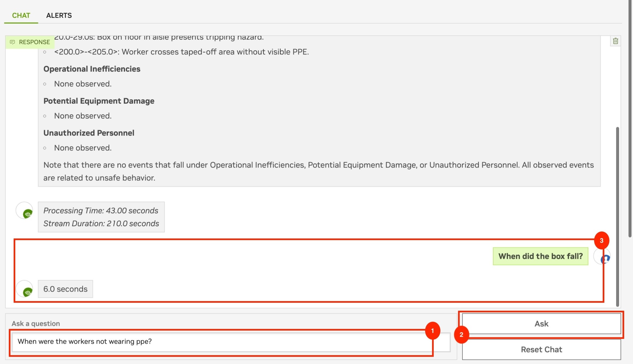
Task: Click the RESPONSE label chat icon
Action: (x=12, y=42)
